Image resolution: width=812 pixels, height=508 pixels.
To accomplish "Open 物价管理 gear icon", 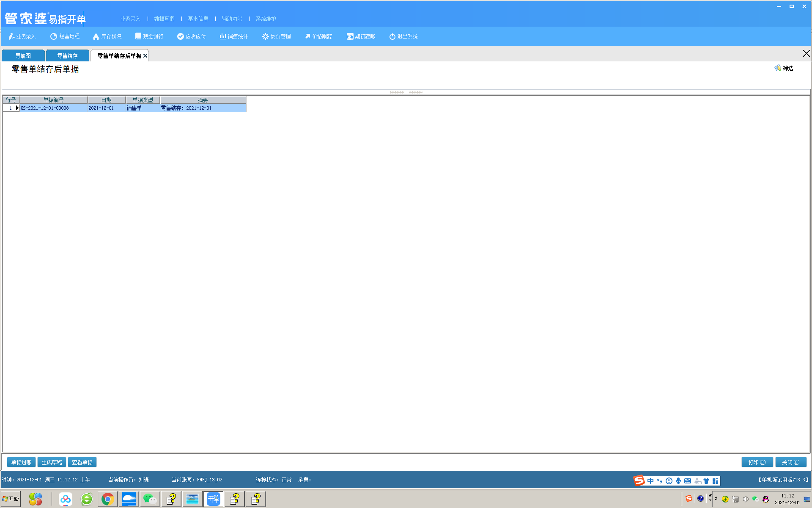I will tap(266, 36).
